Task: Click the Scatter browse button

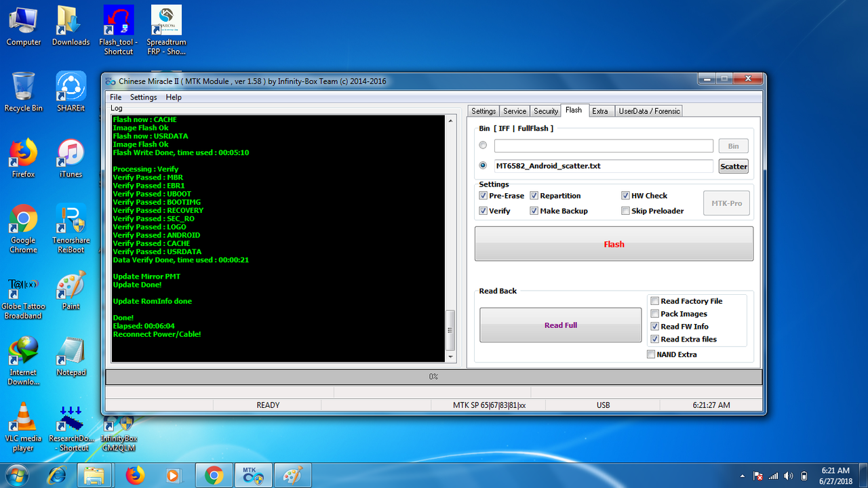Action: (x=734, y=166)
